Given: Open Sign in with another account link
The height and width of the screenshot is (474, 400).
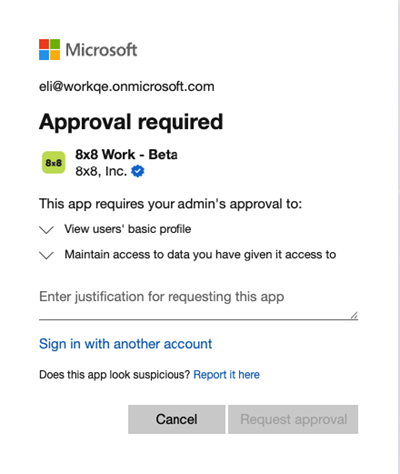Looking at the screenshot, I should click(125, 344).
